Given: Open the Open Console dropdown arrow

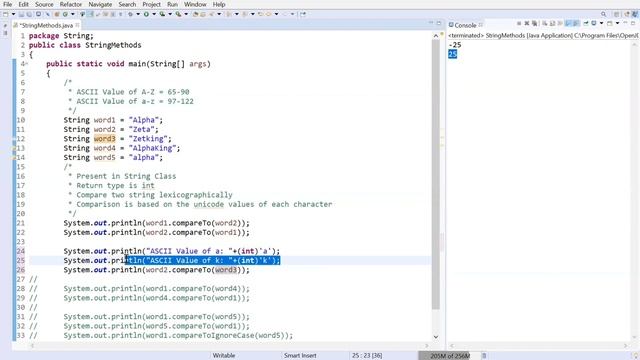Looking at the screenshot, I should [618, 23].
